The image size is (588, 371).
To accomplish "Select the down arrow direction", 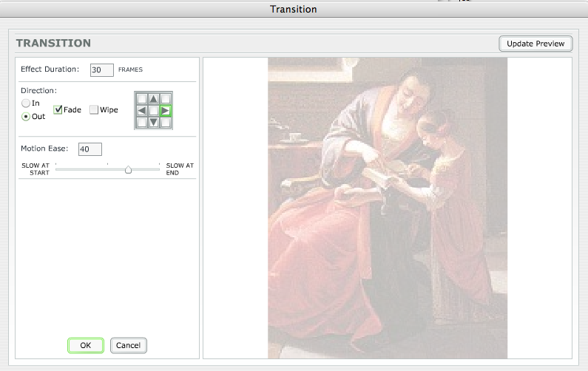I will 153,123.
